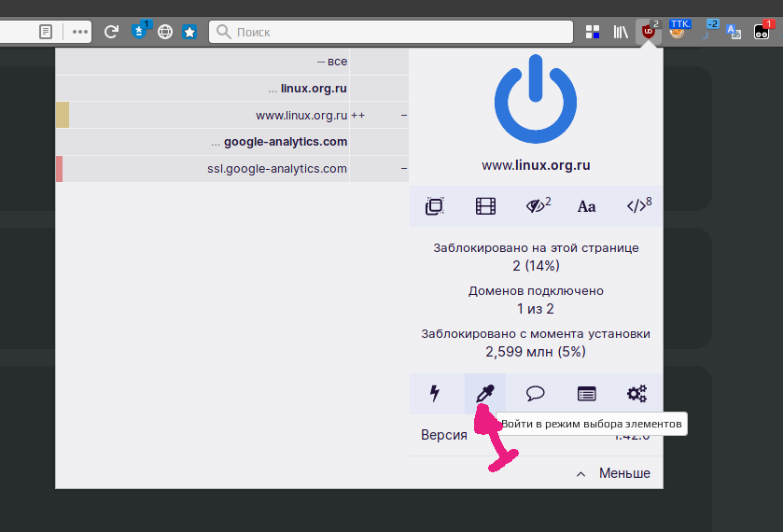Open page actions three-dots menu
Screen dimensions: 783x532
click(80, 32)
